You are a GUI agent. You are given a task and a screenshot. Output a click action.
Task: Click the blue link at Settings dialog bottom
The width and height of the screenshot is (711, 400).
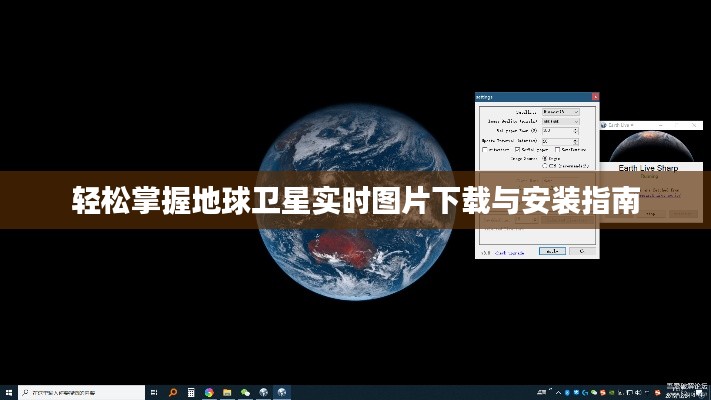point(509,251)
